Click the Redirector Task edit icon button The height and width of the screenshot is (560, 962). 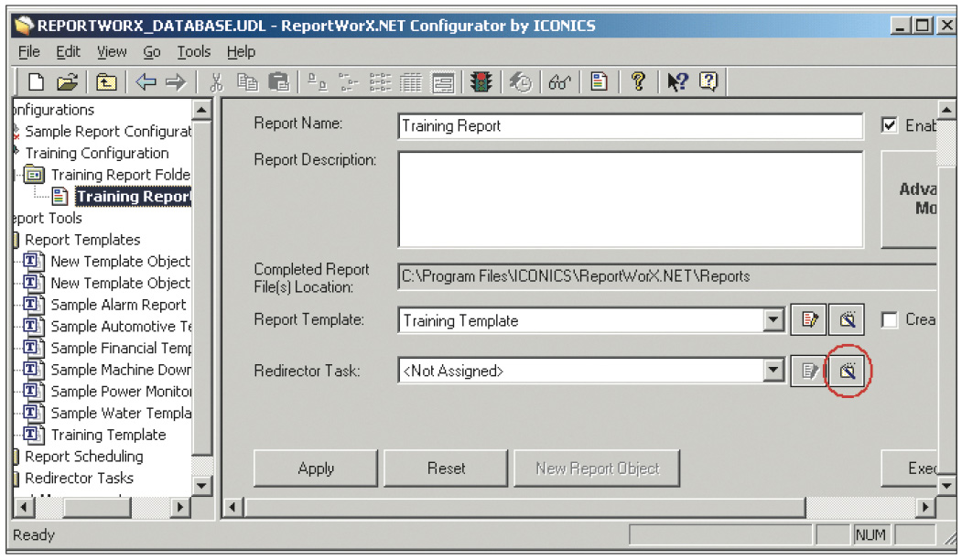point(808,371)
